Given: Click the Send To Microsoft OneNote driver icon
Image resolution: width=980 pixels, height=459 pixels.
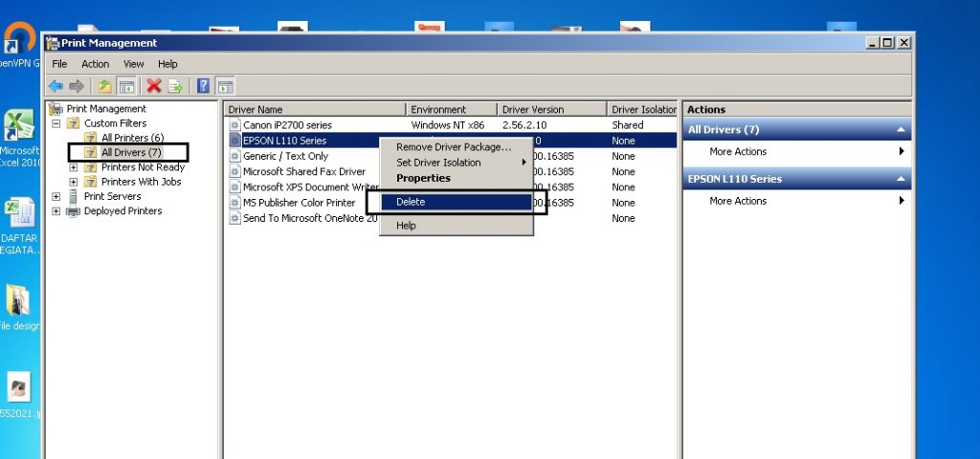Looking at the screenshot, I should (x=234, y=218).
